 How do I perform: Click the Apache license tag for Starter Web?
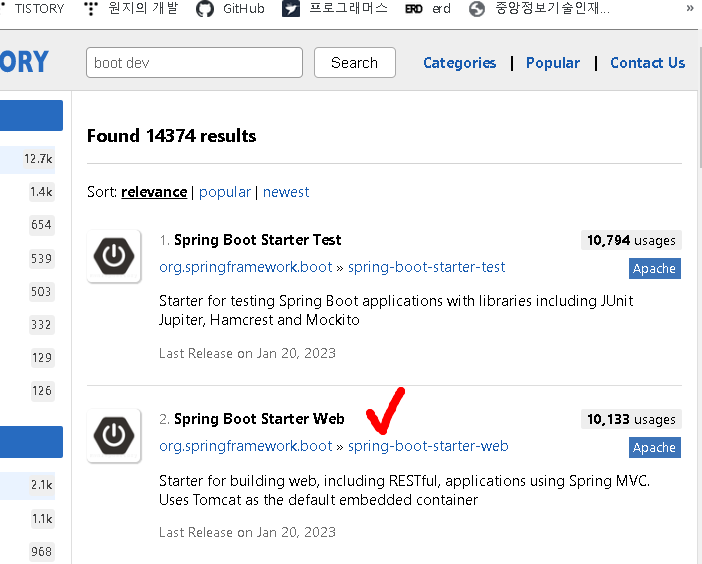(655, 448)
